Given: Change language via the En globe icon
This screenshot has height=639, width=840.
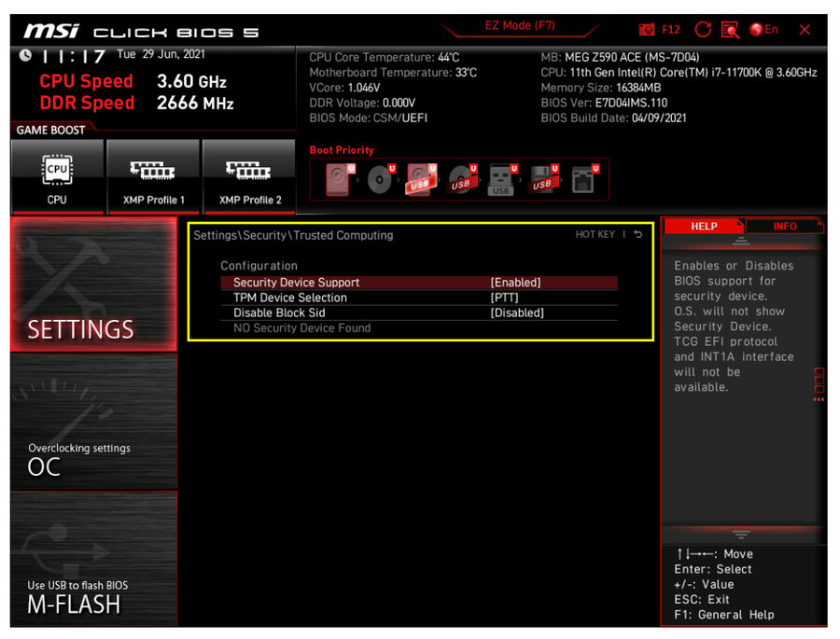Looking at the screenshot, I should tap(763, 30).
